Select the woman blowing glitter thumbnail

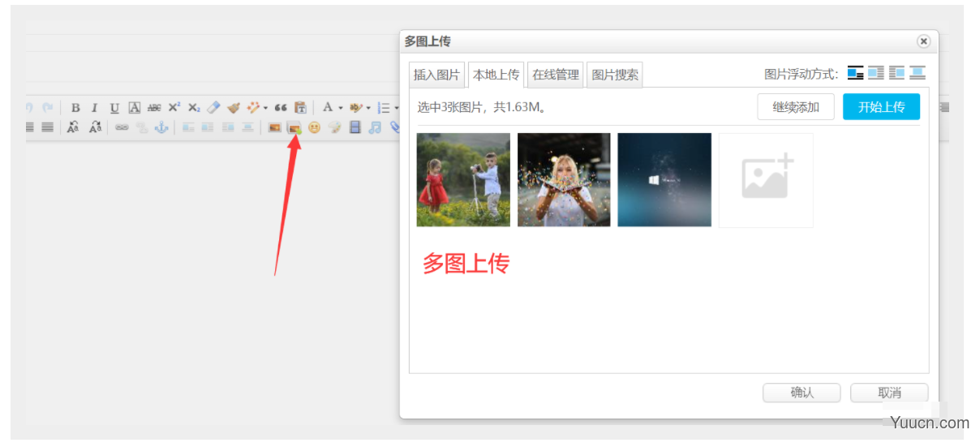coord(564,180)
